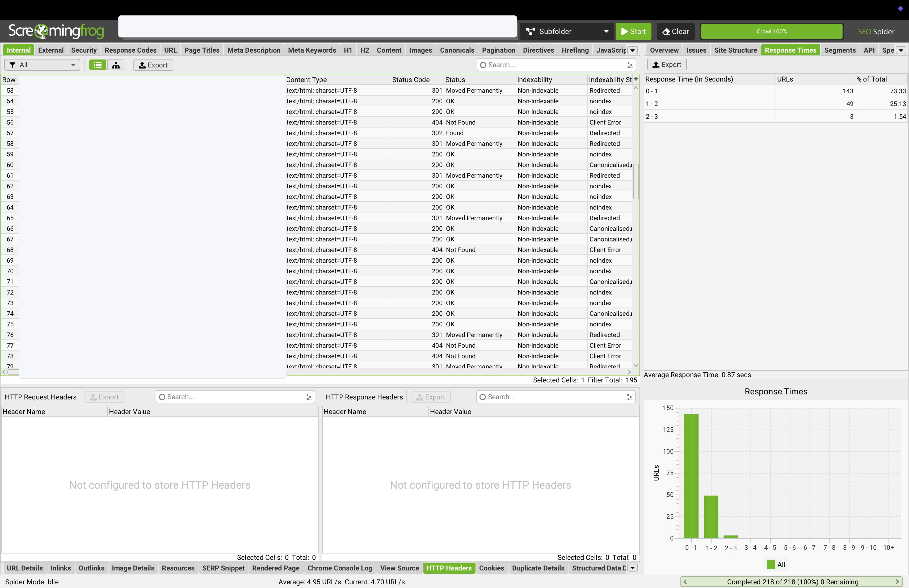Click the All legend swatch under chart

coord(771,564)
